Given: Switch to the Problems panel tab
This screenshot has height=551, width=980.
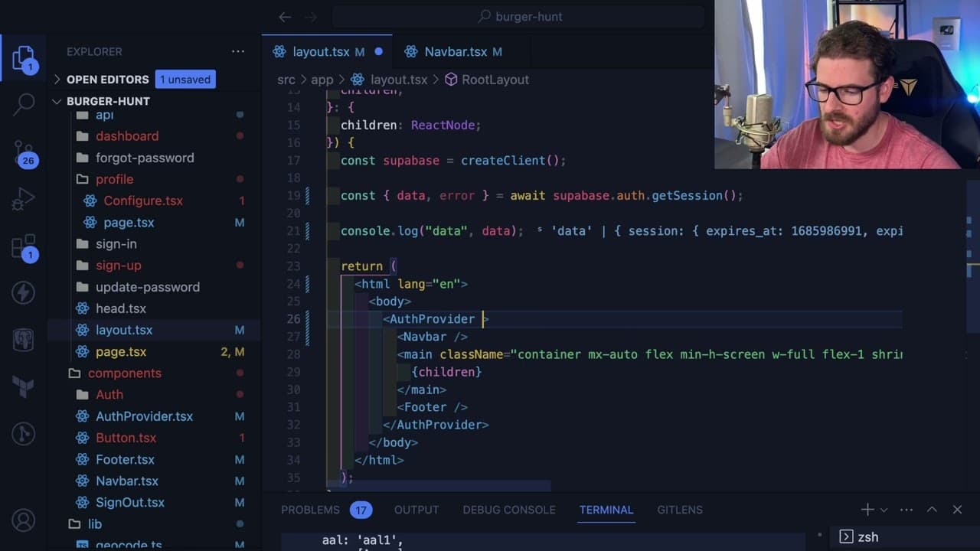Looking at the screenshot, I should (310, 510).
